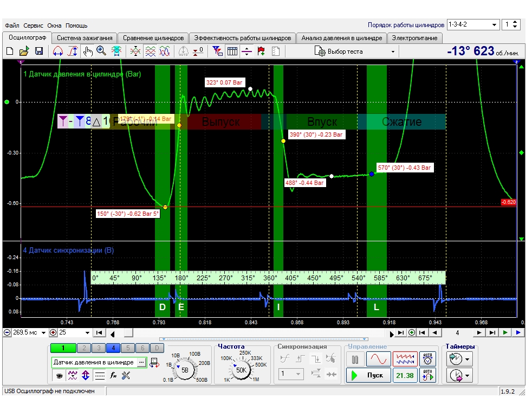
Task: Switch to Электропитание tab
Action: coord(414,38)
